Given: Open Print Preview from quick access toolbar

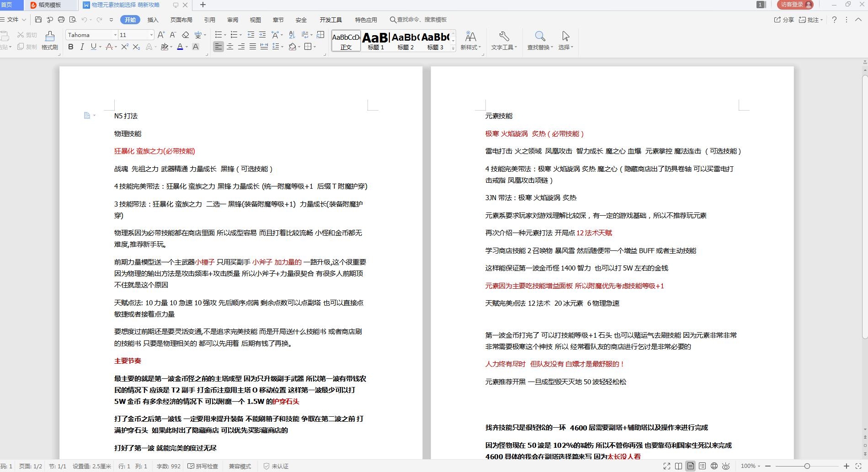Looking at the screenshot, I should pos(73,20).
